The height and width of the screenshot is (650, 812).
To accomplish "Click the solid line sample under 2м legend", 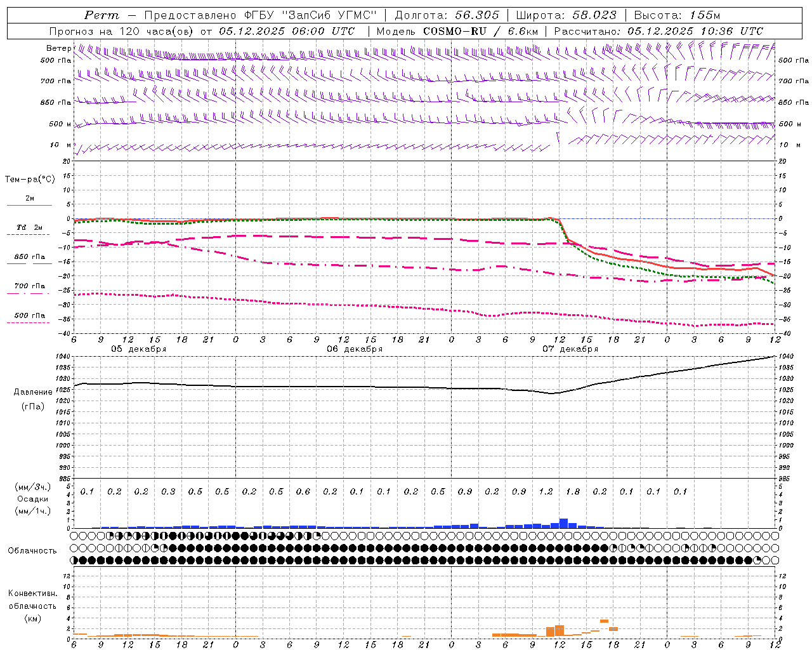I will point(29,206).
